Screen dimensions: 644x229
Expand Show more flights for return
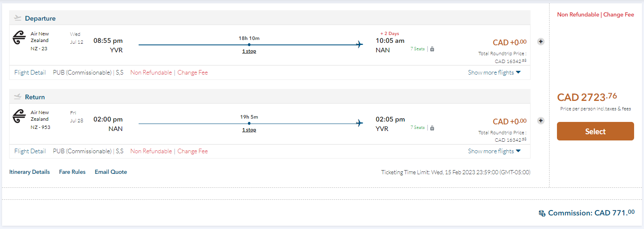[494, 151]
